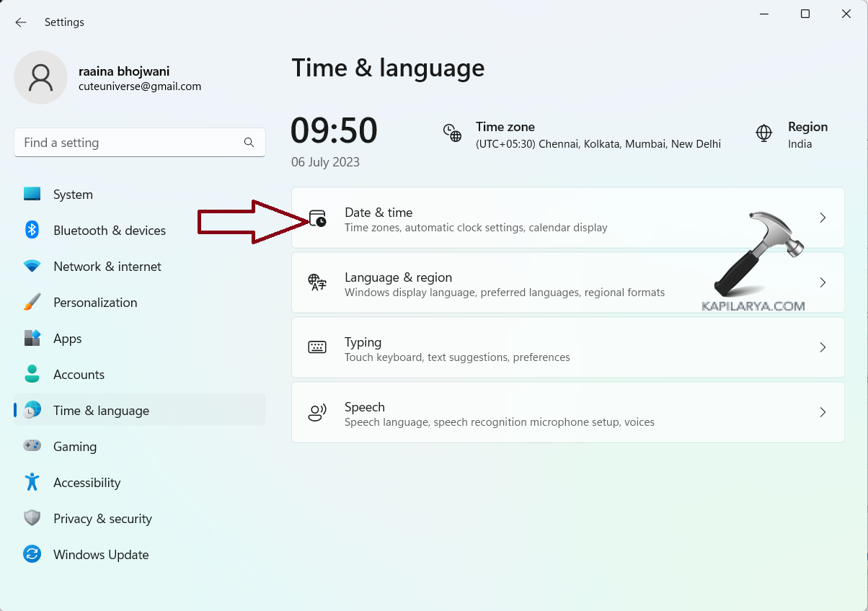Open the Speech card title
Image resolution: width=868 pixels, height=611 pixels.
pos(364,407)
